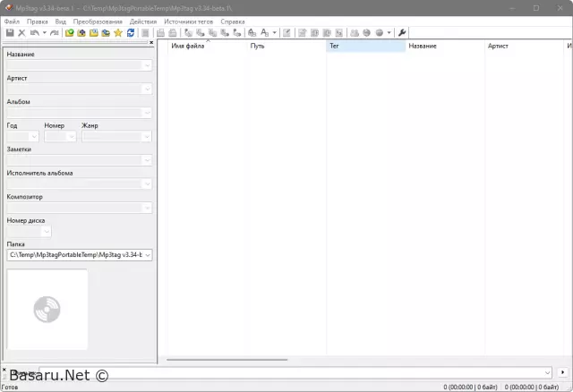573x392 pixels.
Task: Open the undo history dropdown arrow
Action: tap(45, 33)
